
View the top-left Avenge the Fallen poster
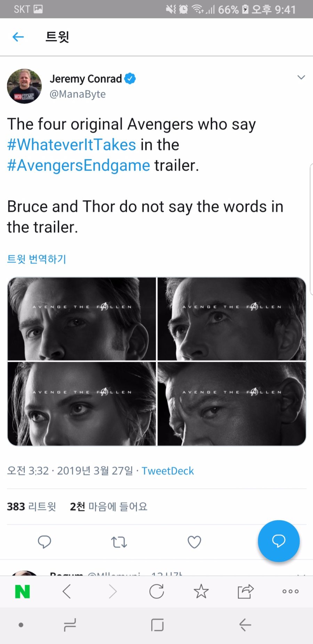pyautogui.click(x=82, y=319)
